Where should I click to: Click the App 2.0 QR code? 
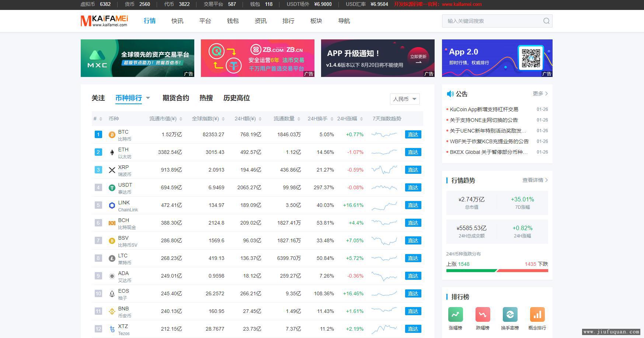[531, 57]
